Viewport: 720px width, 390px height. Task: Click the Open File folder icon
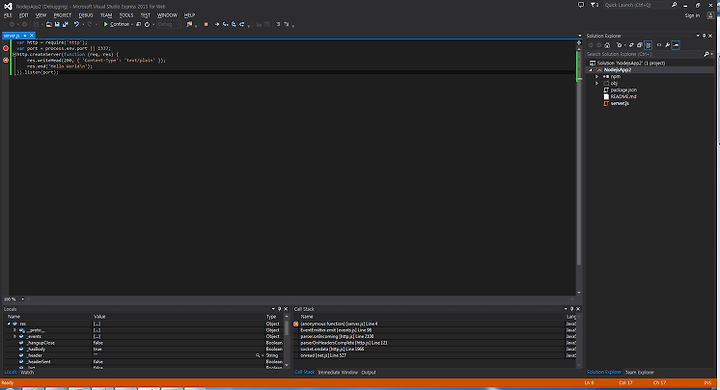coord(49,24)
